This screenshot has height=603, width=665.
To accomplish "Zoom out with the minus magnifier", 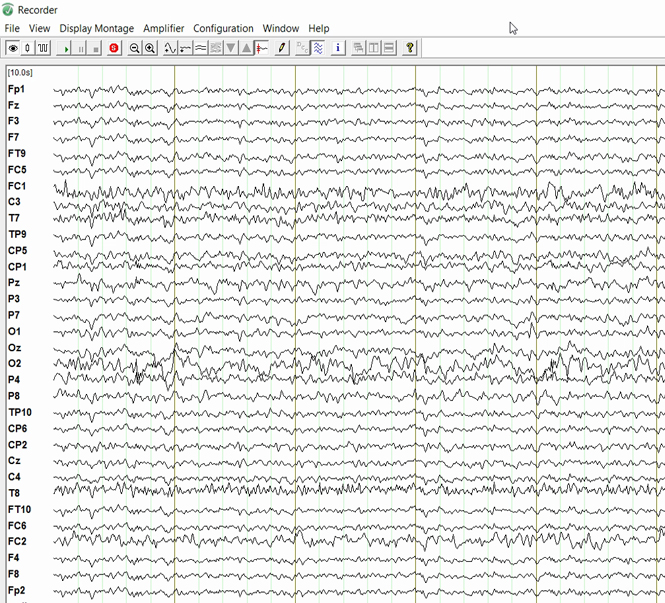I will coord(135,48).
